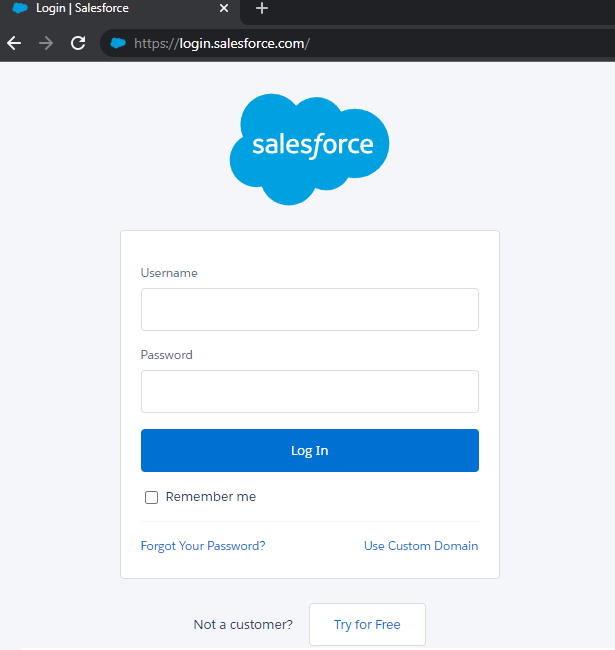Focus the Password input field
The height and width of the screenshot is (650, 615).
click(x=310, y=392)
